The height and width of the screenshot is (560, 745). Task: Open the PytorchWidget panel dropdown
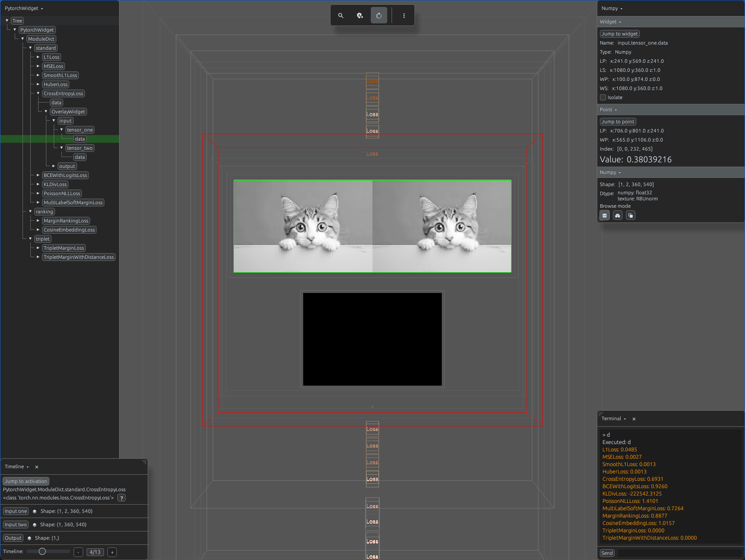pos(24,8)
